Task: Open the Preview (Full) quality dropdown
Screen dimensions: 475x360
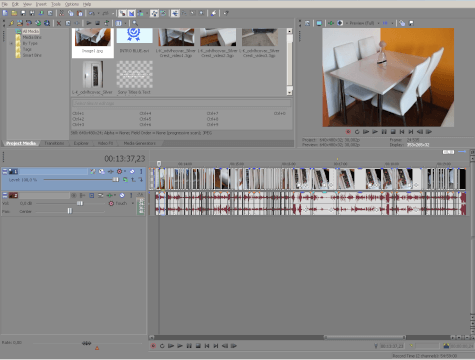Action: [363, 23]
